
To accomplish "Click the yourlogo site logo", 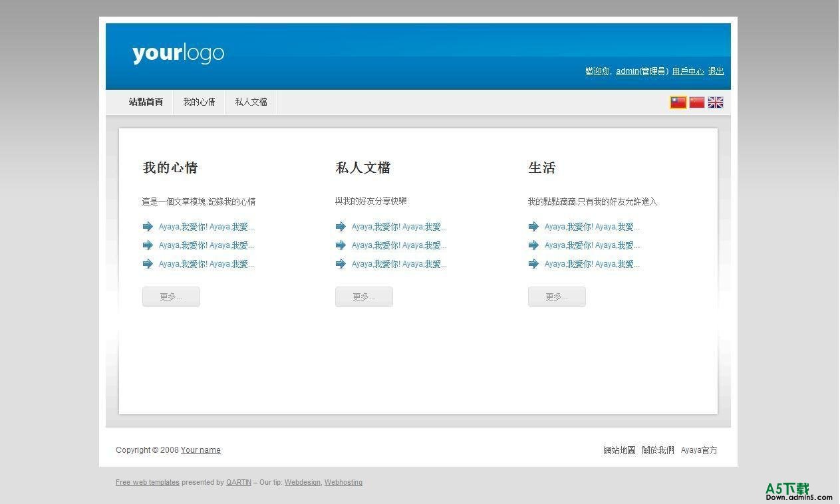I will (x=178, y=53).
